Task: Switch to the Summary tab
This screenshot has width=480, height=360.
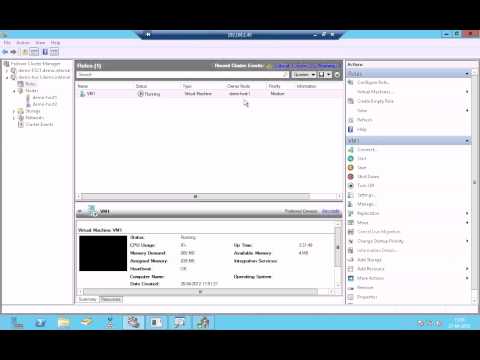Action: point(87,299)
